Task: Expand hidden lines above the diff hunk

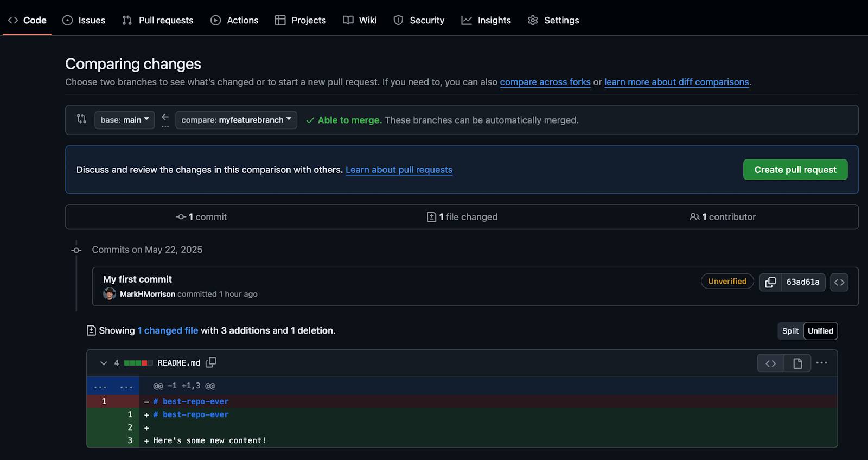Action: pyautogui.click(x=113, y=386)
